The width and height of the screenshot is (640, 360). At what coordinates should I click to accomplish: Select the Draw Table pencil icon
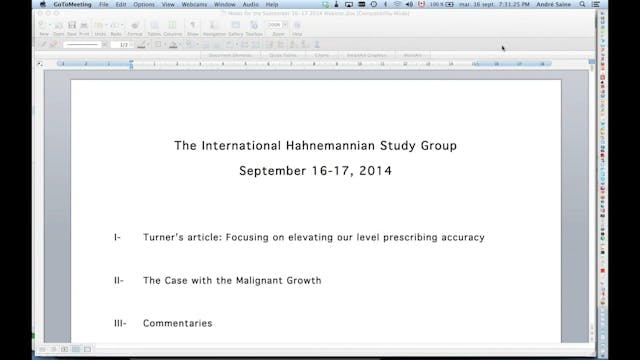tap(43, 44)
